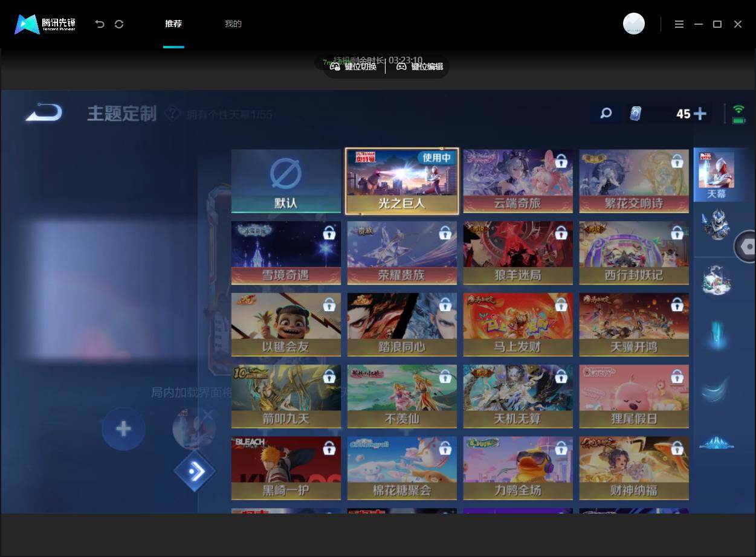Screen dimensions: 756x557
Task: Click the back arrow beside 主题定制
Action: pyautogui.click(x=44, y=112)
